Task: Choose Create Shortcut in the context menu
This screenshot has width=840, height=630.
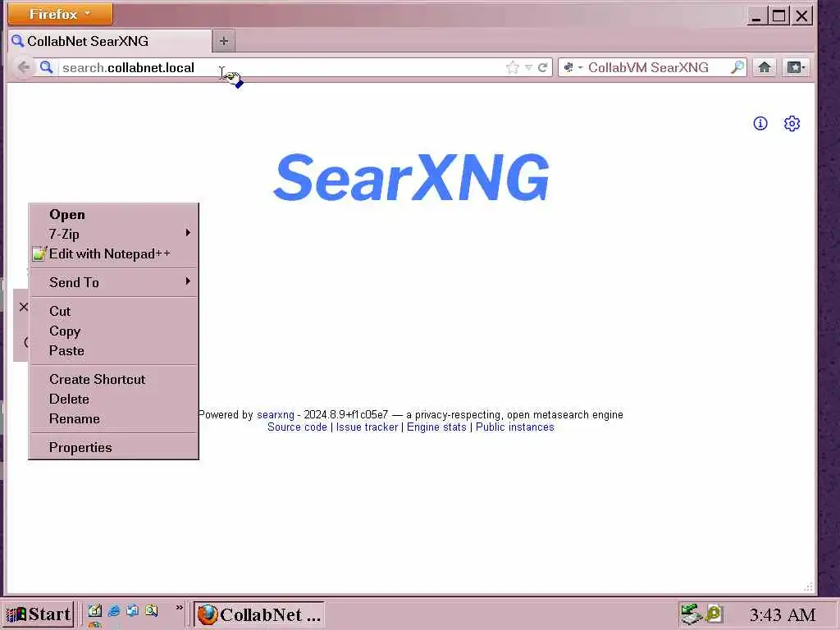Action: [x=113, y=379]
